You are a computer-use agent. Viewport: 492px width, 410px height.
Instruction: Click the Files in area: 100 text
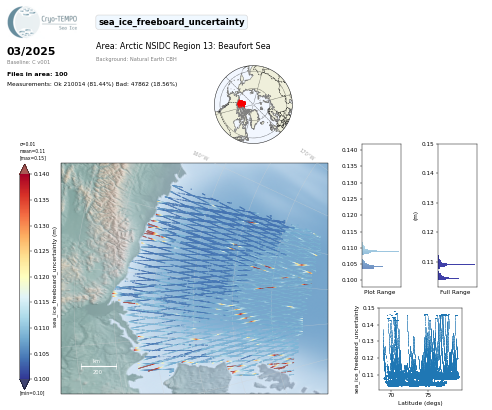37,74
